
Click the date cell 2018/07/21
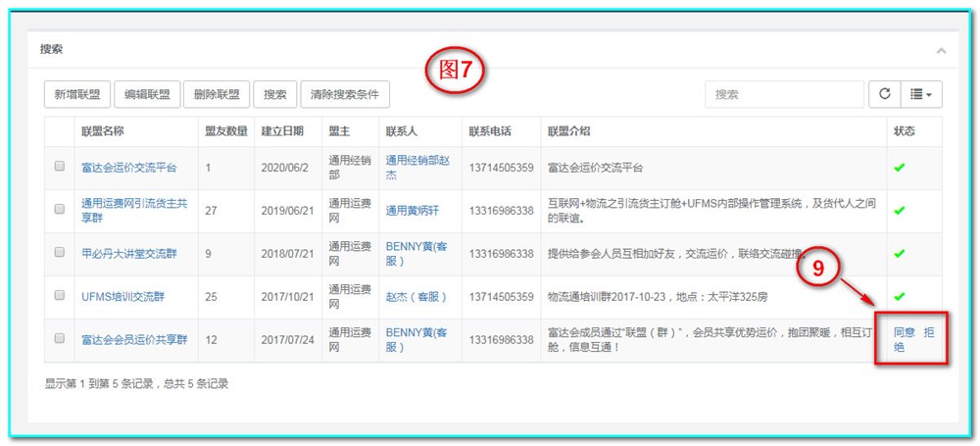(x=287, y=254)
